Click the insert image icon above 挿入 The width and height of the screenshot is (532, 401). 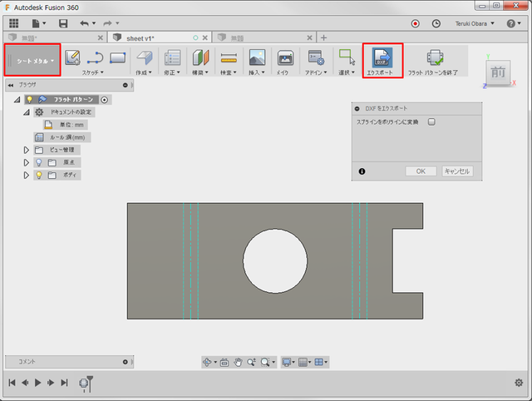(x=257, y=57)
